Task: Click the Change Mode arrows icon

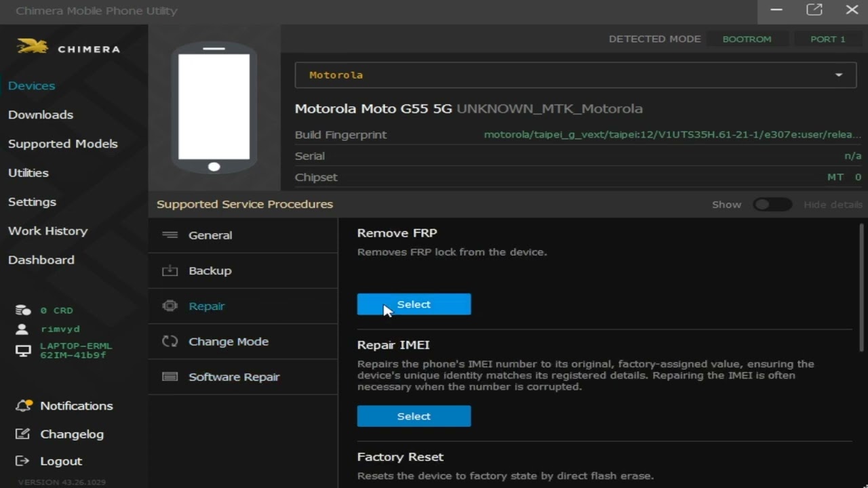Action: [x=170, y=342]
